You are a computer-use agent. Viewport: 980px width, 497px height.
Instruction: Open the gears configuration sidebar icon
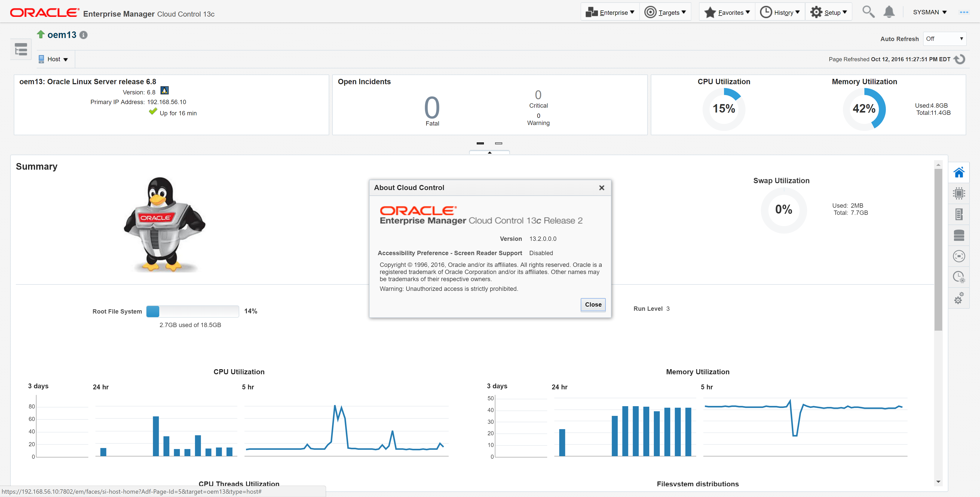[959, 298]
